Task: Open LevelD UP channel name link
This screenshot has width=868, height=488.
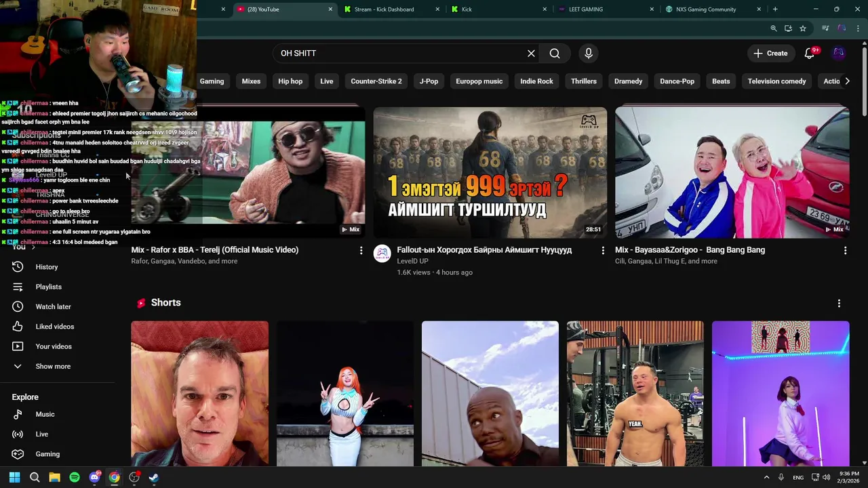Action: point(412,261)
